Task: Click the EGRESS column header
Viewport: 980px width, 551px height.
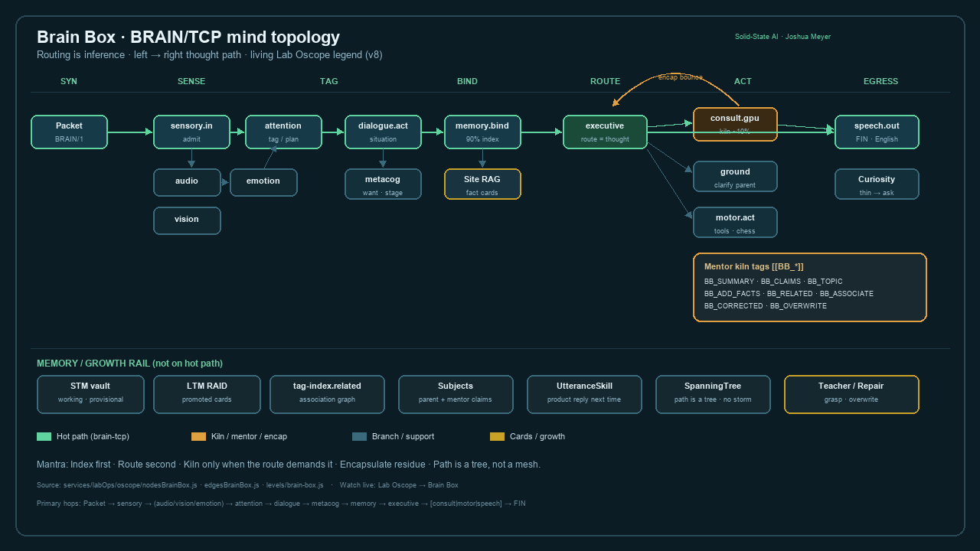Action: point(880,81)
